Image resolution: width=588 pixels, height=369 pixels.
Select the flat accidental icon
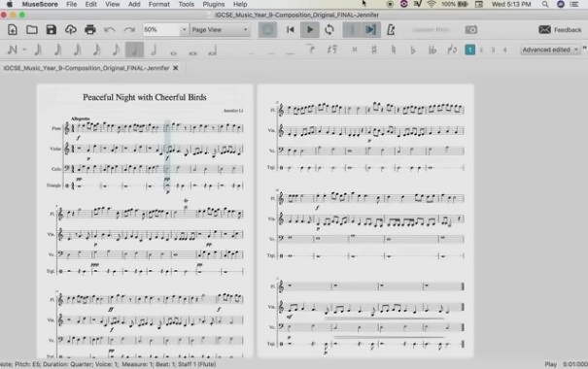point(413,50)
